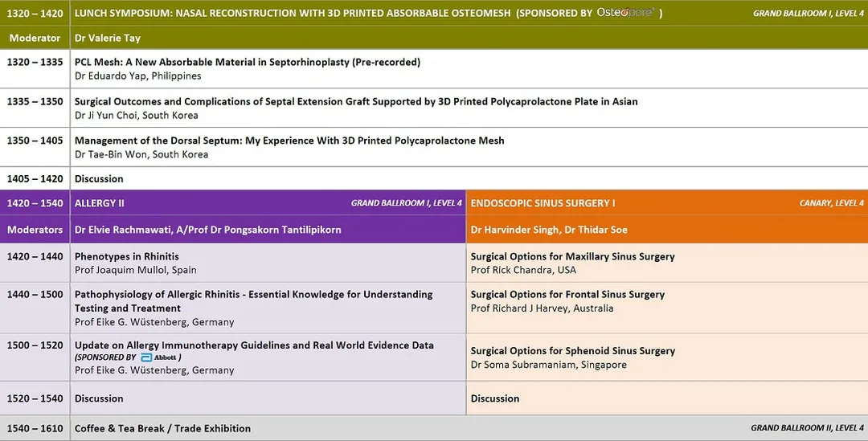Select "Surgical Options for Sphenoid Sinus Surgery"

click(573, 351)
